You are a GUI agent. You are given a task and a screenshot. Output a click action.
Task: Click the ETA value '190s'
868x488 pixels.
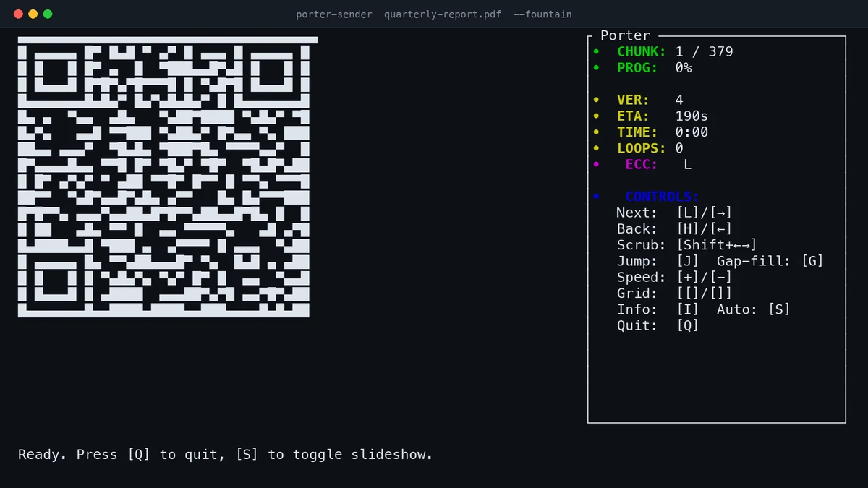692,116
